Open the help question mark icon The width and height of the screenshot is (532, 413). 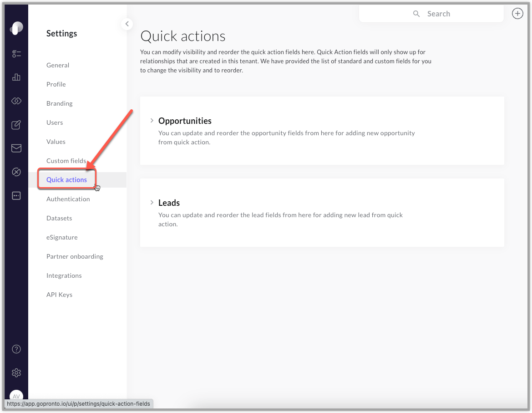point(16,349)
